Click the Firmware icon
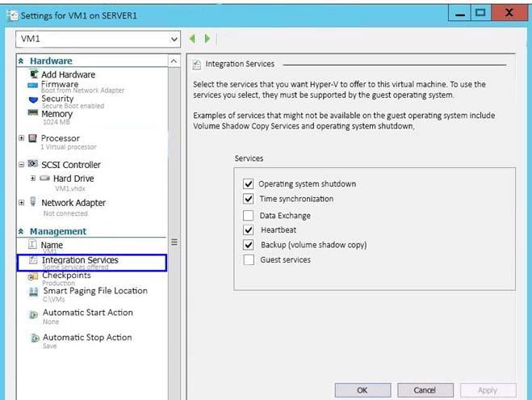The height and width of the screenshot is (400, 532). (x=32, y=85)
